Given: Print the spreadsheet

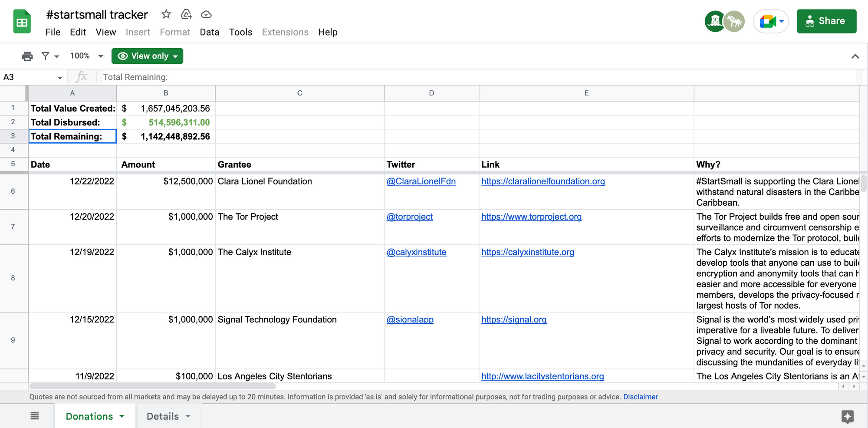Looking at the screenshot, I should click(27, 56).
